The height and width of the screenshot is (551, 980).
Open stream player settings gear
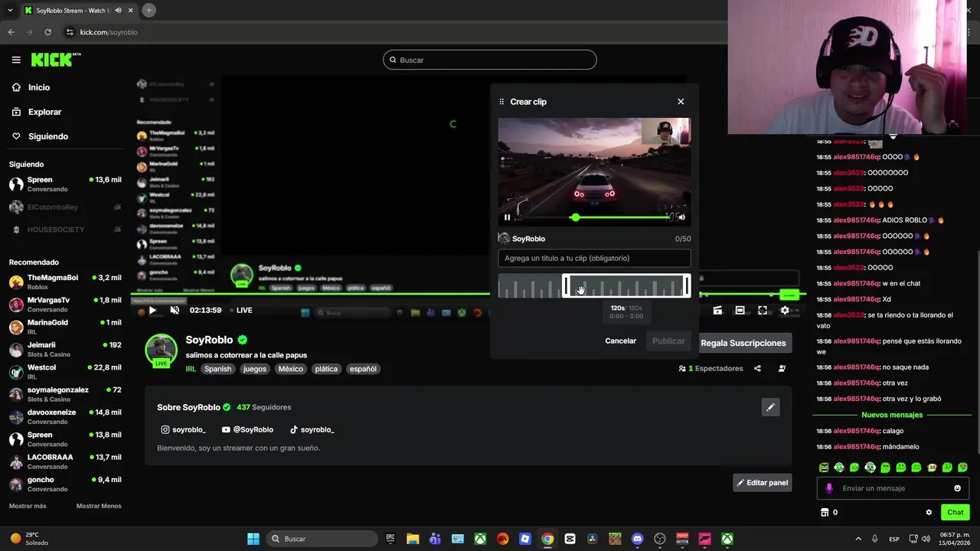pyautogui.click(x=785, y=310)
